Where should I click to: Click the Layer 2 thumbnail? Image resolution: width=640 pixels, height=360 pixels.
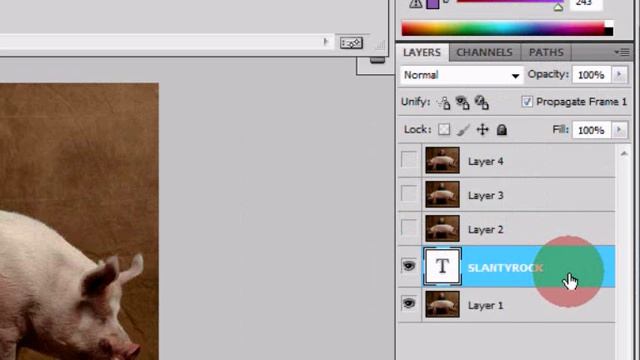pos(442,229)
